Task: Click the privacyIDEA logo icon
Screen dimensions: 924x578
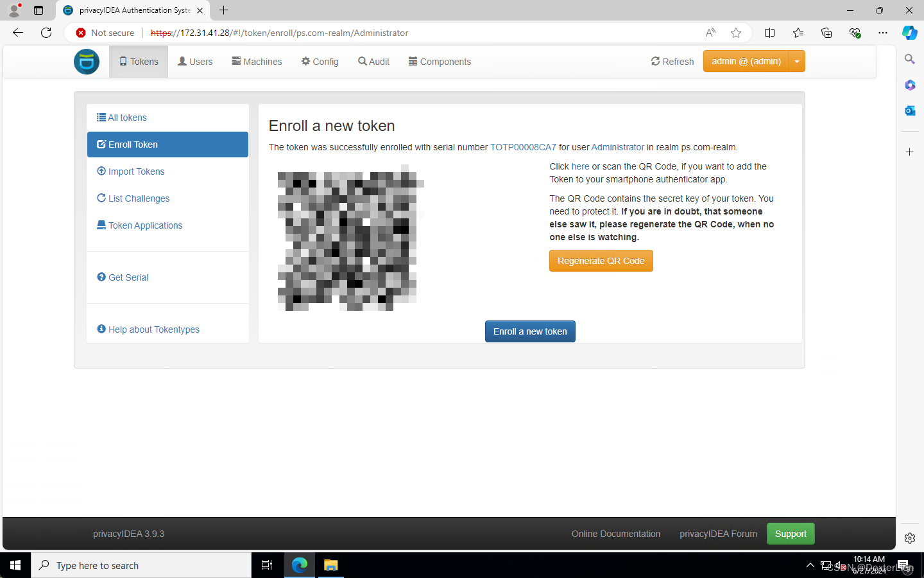Action: coord(87,62)
